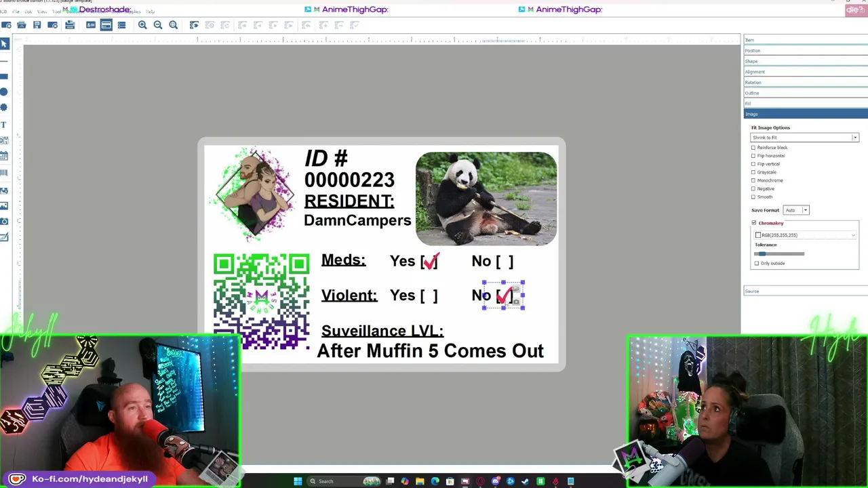The width and height of the screenshot is (868, 488).
Task: Expand the Position panel section
Action: [806, 51]
